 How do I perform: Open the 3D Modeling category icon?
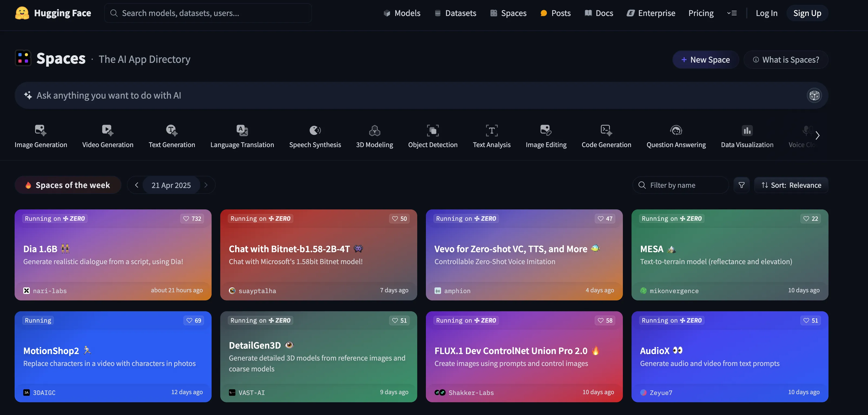coord(374,130)
